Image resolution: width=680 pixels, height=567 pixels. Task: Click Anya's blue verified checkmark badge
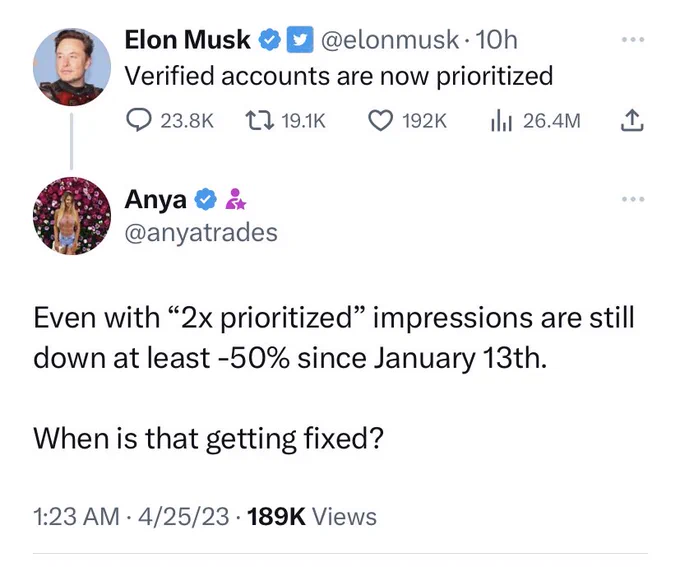click(205, 199)
